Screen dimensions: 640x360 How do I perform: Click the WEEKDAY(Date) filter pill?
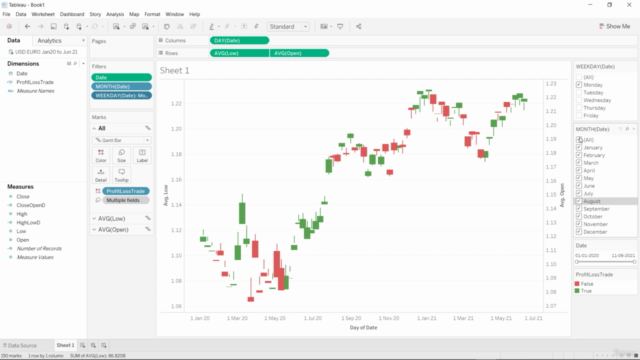[x=122, y=96]
